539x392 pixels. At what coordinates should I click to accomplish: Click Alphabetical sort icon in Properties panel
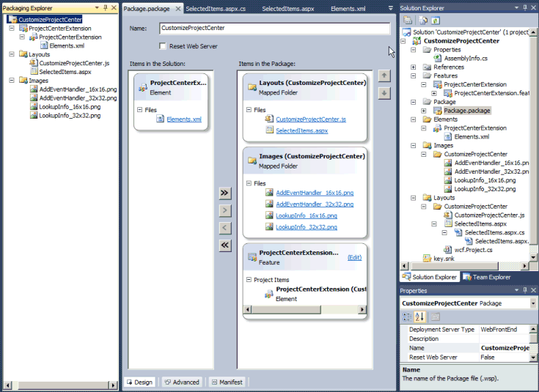coord(419,317)
